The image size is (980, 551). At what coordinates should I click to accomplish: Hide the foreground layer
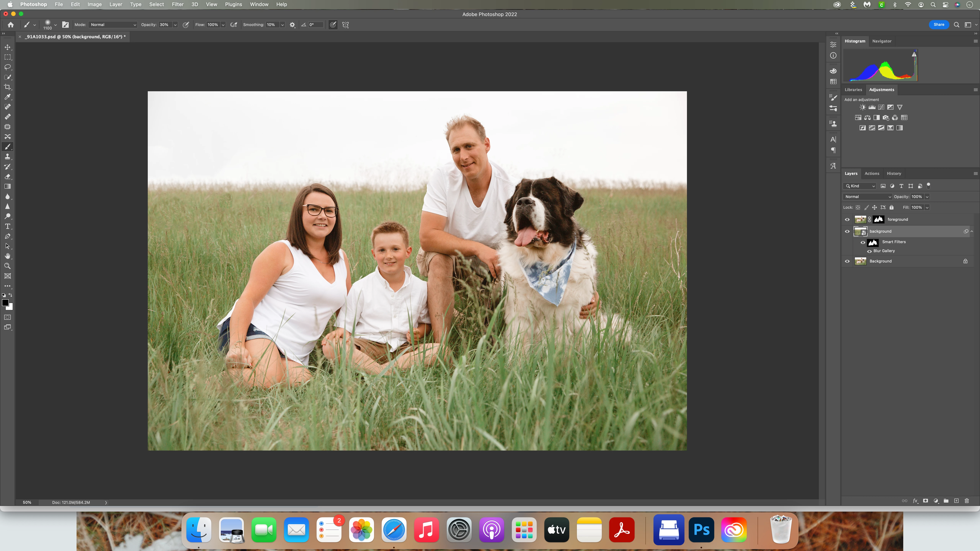pyautogui.click(x=847, y=219)
